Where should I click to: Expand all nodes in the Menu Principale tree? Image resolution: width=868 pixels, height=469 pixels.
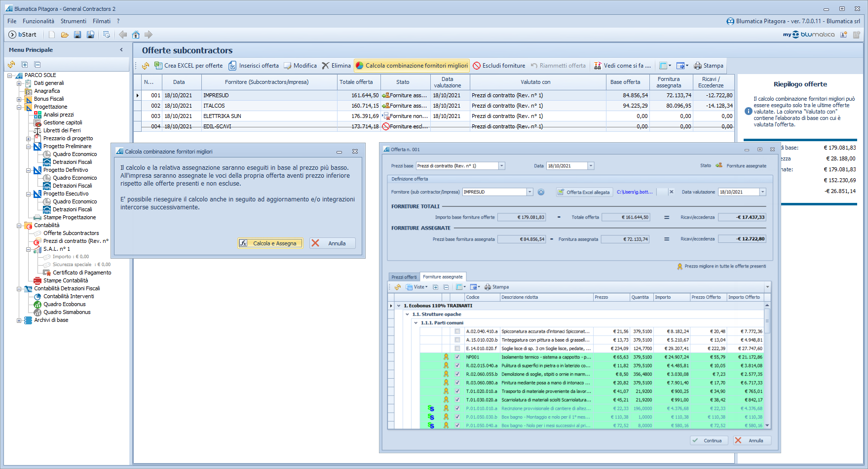point(24,65)
